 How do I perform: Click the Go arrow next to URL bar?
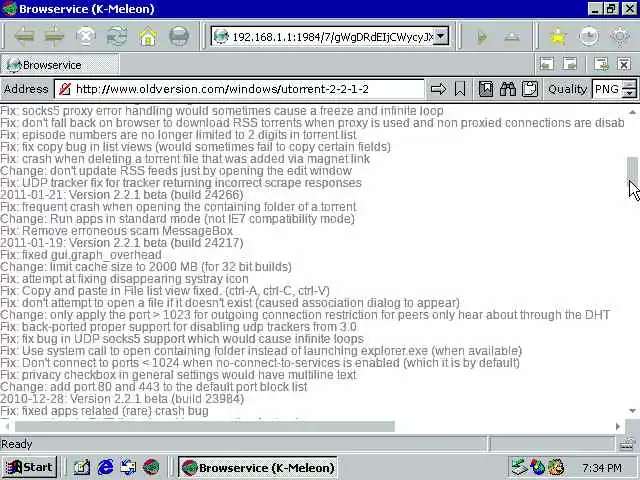point(482,37)
